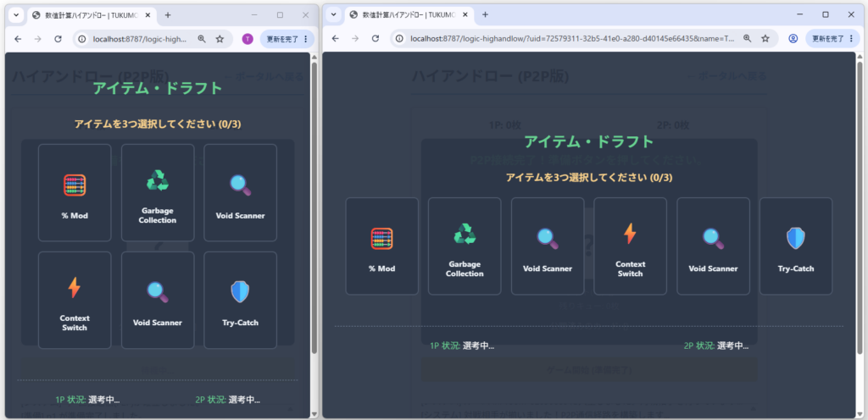Open a new tab in right window
Image resolution: width=868 pixels, height=420 pixels.
486,15
